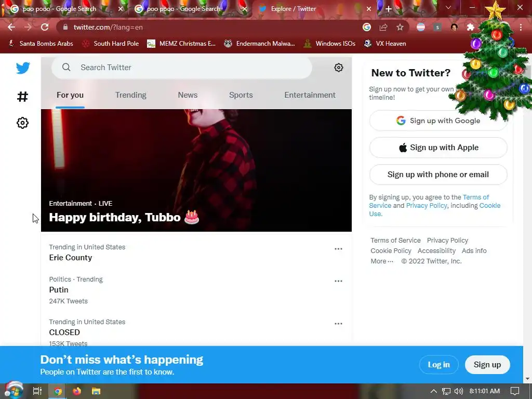This screenshot has width=532, height=399.
Task: Open Santa Bombs Arabs bookmark
Action: click(x=41, y=44)
